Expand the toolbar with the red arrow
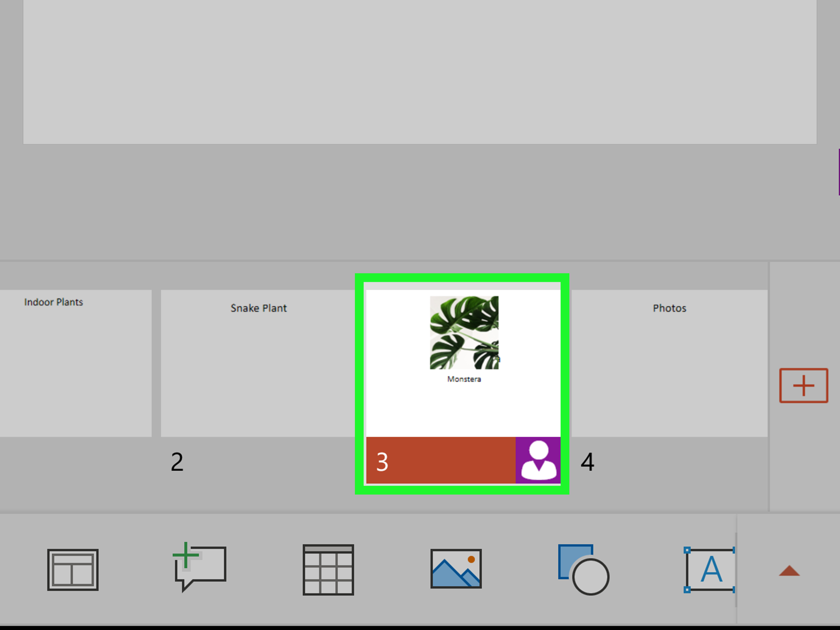The height and width of the screenshot is (630, 840). pos(789,571)
